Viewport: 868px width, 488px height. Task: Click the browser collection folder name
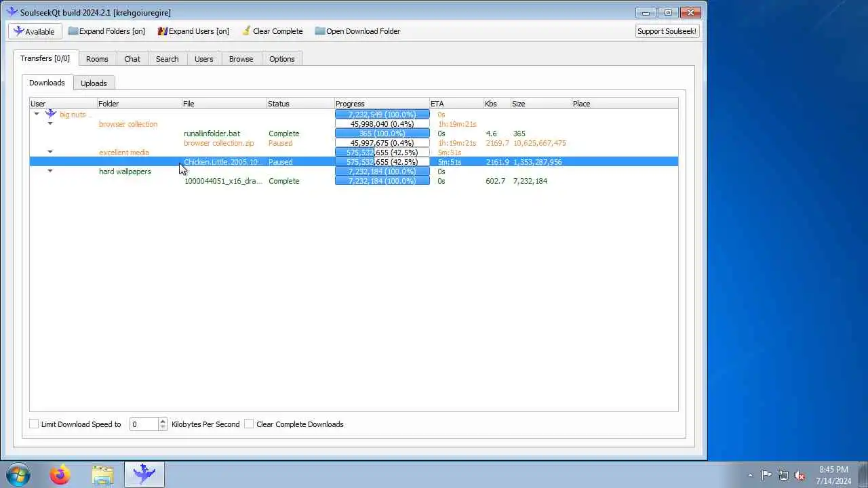pos(128,124)
